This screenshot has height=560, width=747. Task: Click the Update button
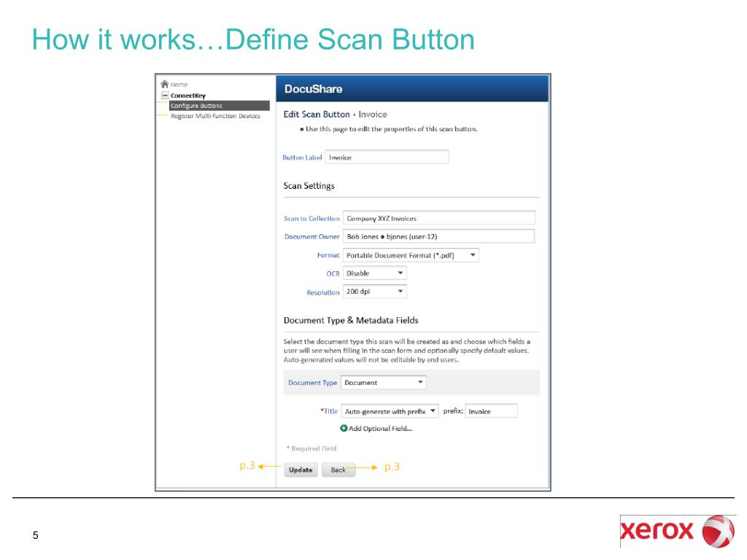(301, 470)
